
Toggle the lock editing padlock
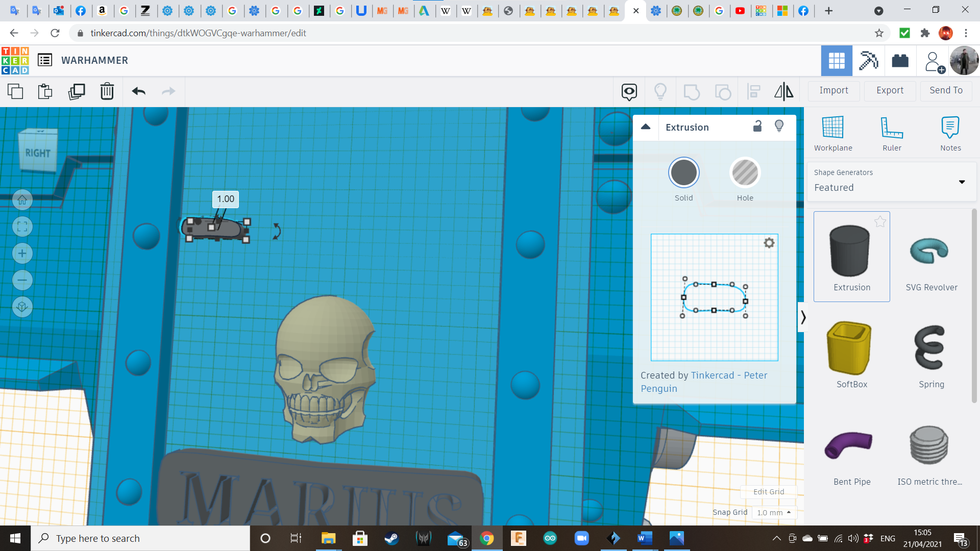pos(757,127)
